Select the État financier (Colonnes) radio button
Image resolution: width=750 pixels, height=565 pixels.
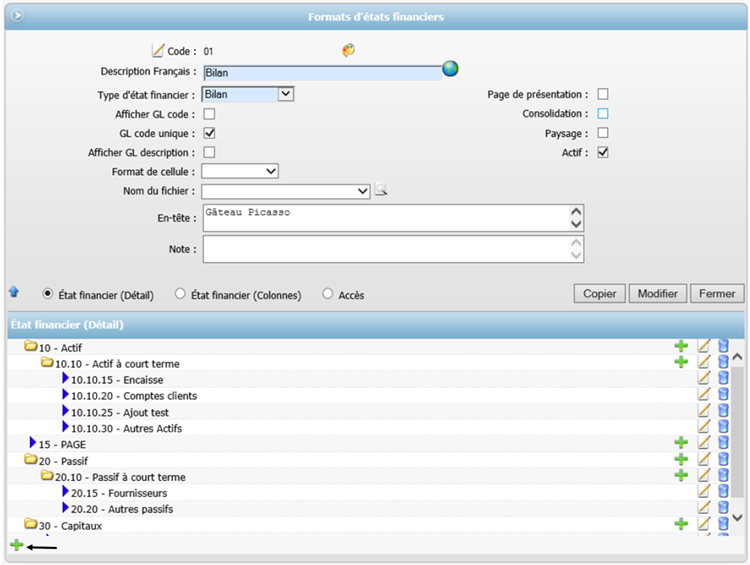click(180, 294)
